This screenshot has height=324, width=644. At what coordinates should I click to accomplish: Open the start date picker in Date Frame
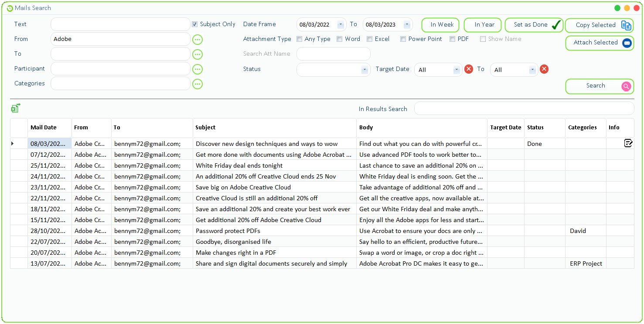341,24
